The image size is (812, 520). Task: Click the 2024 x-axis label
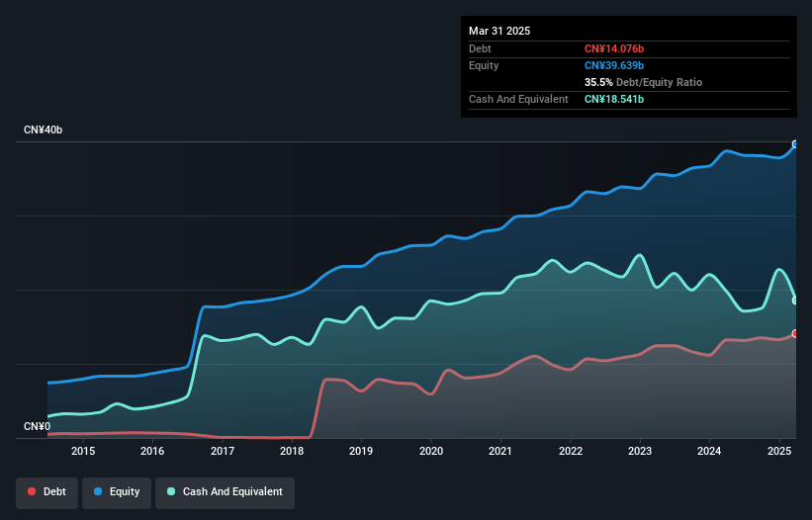[709, 451]
